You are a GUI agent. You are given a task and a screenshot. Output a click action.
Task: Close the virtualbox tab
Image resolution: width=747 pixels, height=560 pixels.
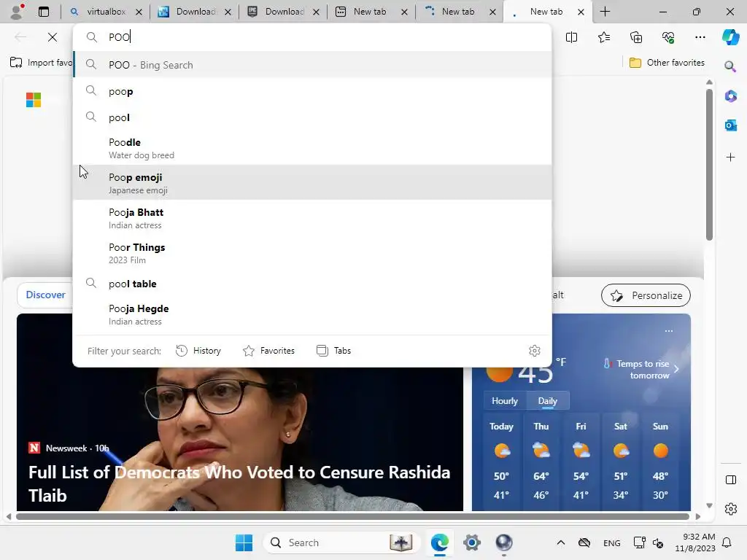(139, 12)
